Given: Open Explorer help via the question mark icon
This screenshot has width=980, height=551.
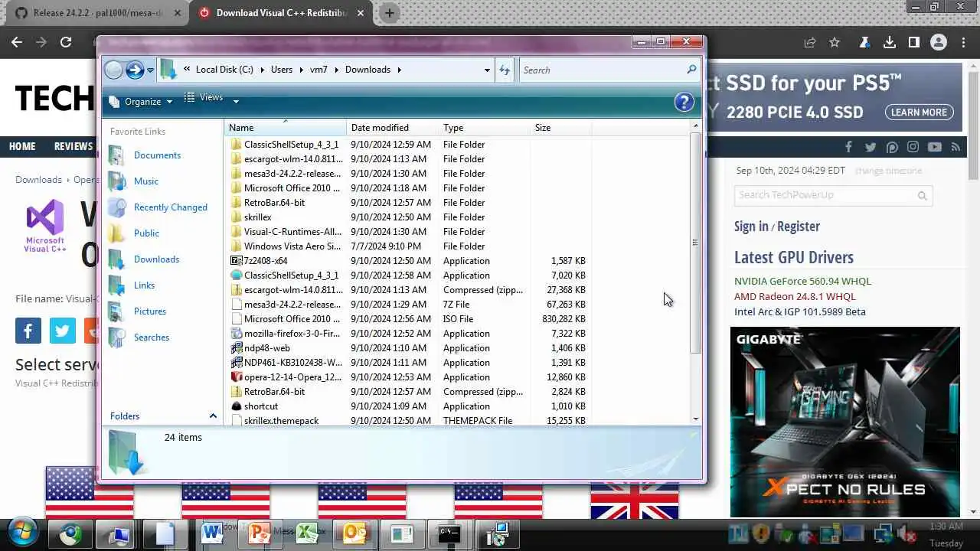Looking at the screenshot, I should click(684, 102).
